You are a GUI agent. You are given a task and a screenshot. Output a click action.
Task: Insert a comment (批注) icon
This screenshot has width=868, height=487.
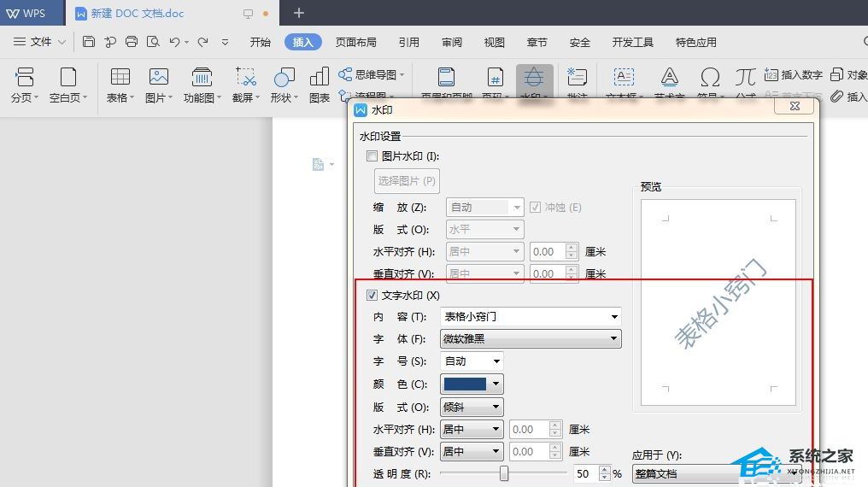click(x=577, y=78)
